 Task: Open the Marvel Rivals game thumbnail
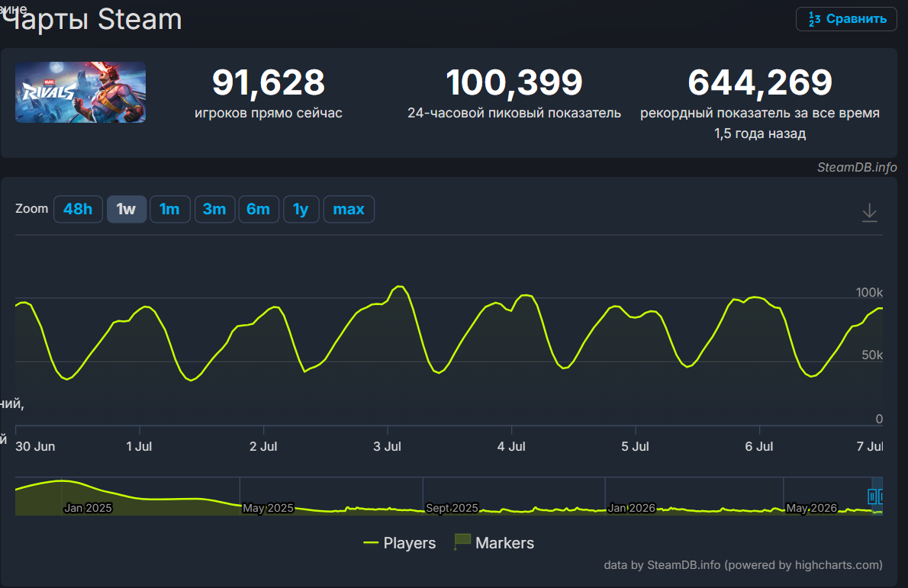pyautogui.click(x=80, y=92)
